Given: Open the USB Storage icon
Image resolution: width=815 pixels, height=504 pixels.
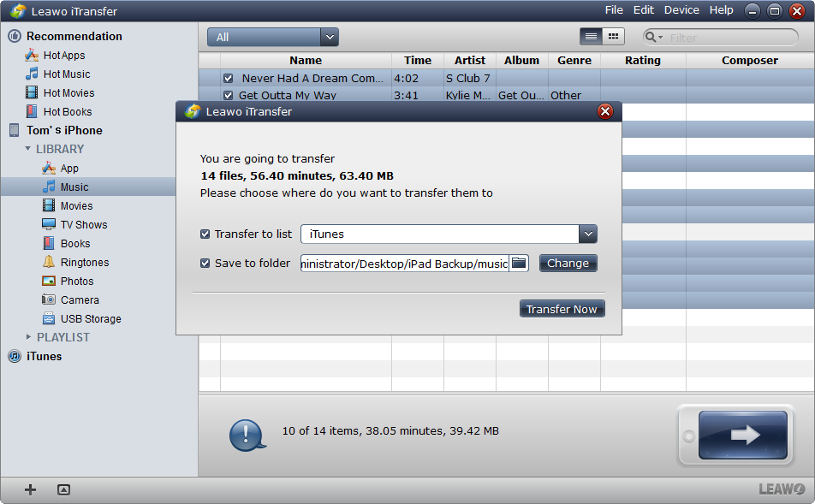Looking at the screenshot, I should point(49,318).
